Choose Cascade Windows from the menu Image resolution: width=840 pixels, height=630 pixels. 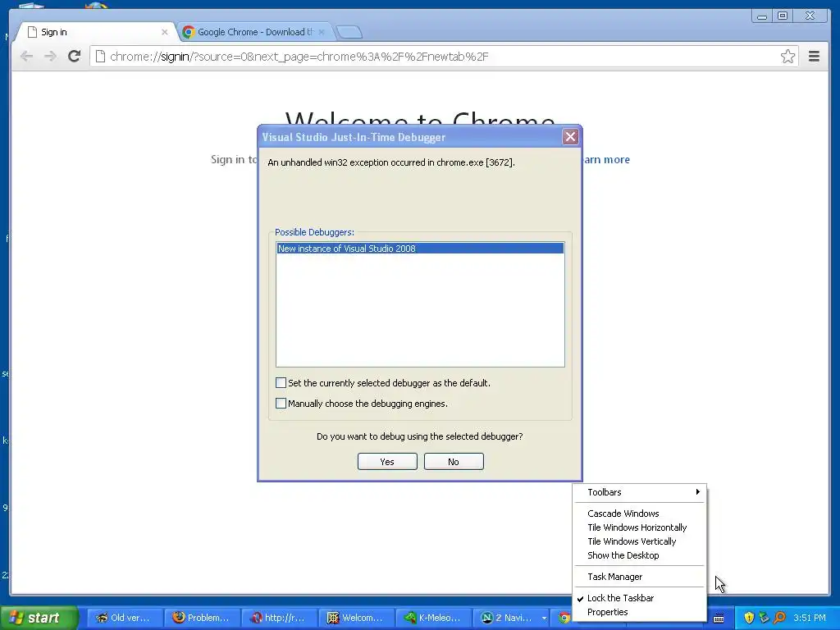coord(640,514)
